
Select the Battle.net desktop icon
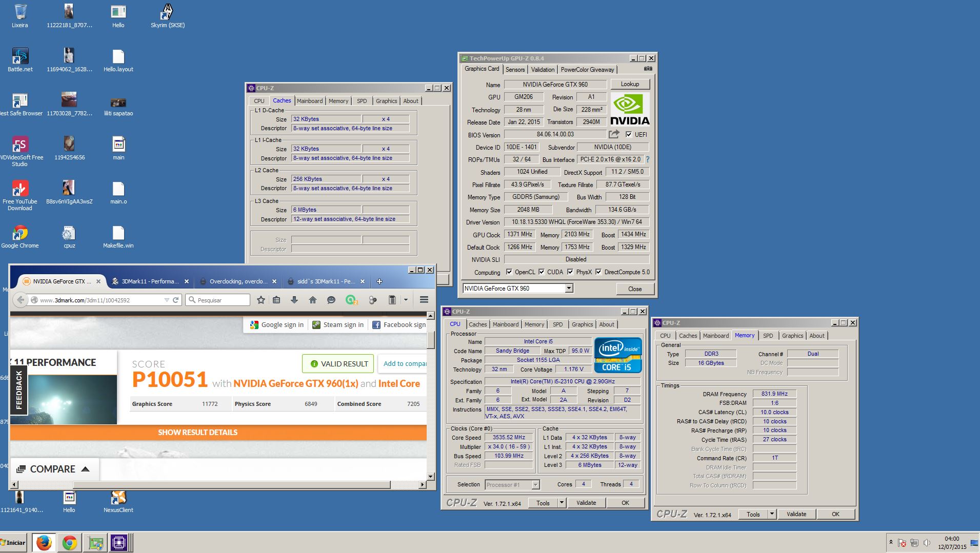(x=20, y=60)
